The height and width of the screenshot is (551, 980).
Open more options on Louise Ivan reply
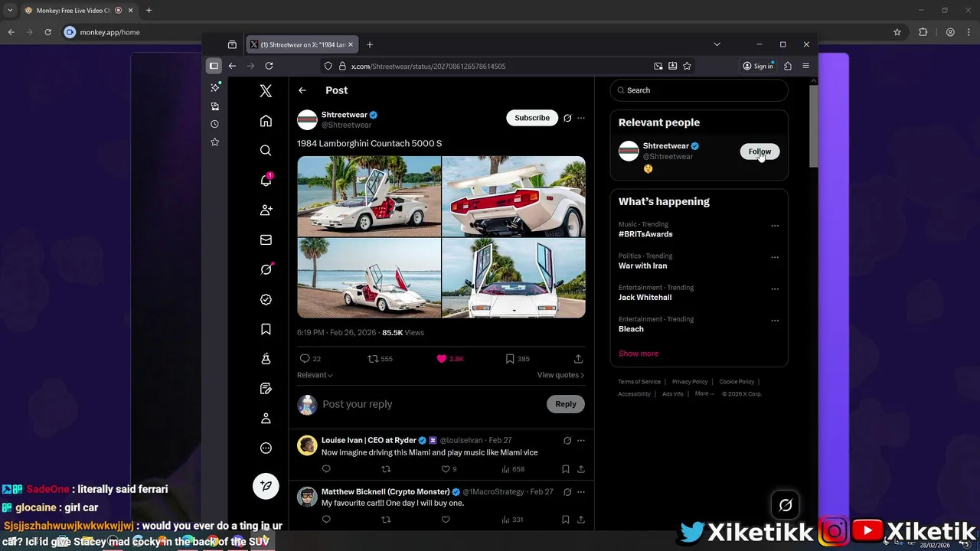[x=581, y=441]
